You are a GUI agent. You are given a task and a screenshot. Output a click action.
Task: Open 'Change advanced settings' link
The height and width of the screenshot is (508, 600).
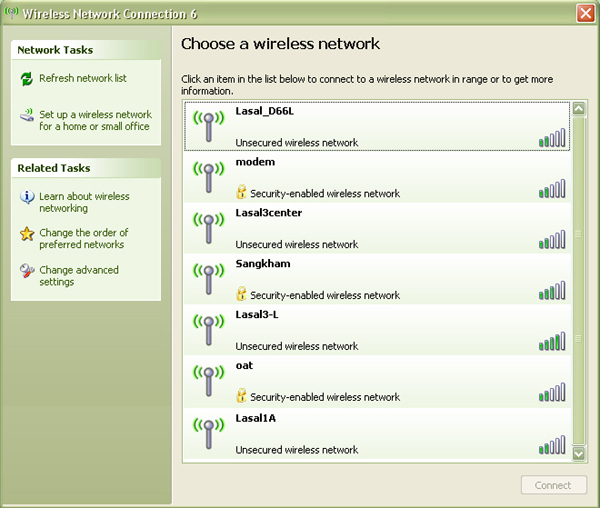coord(78,276)
